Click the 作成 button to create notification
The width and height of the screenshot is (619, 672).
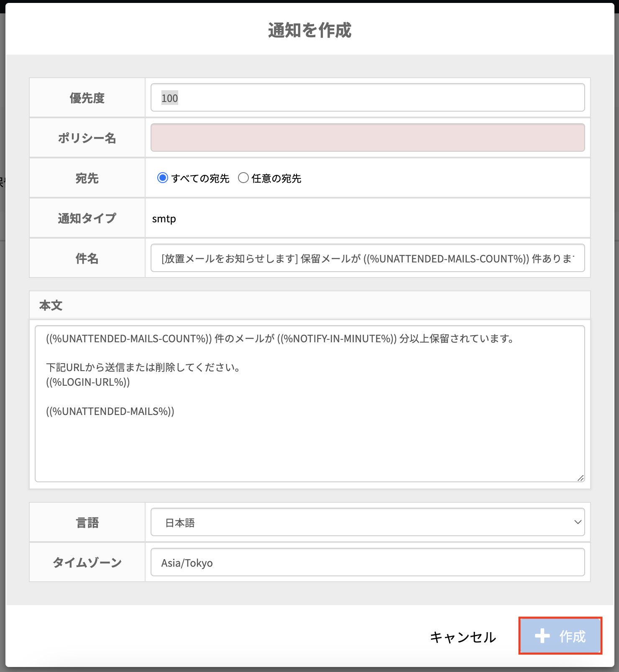point(560,636)
